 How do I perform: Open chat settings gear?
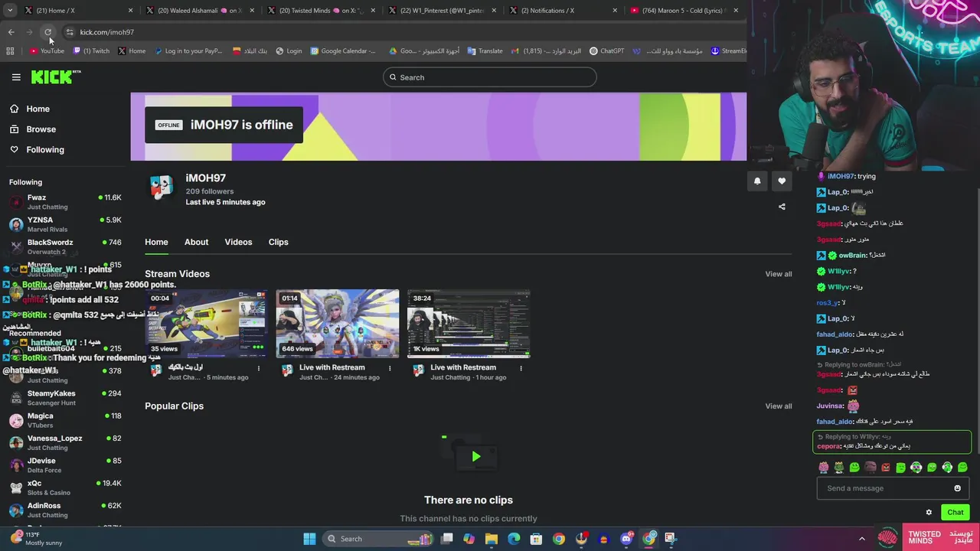[x=929, y=513]
